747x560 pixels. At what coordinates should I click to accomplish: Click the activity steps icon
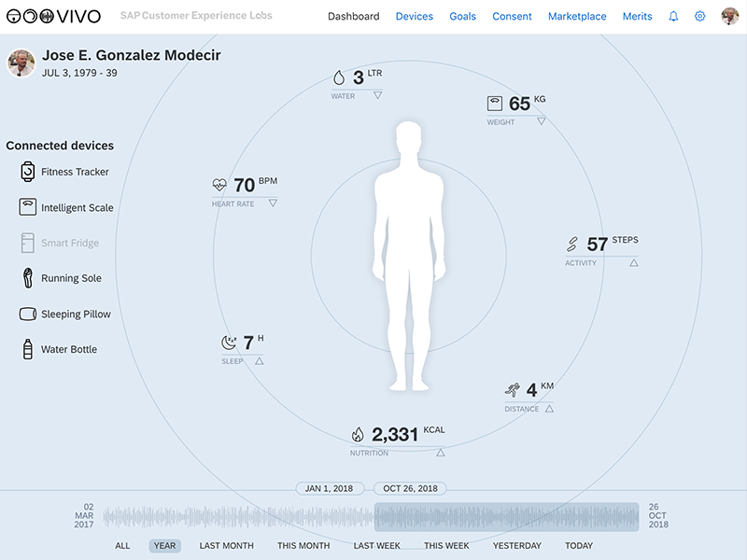[572, 245]
